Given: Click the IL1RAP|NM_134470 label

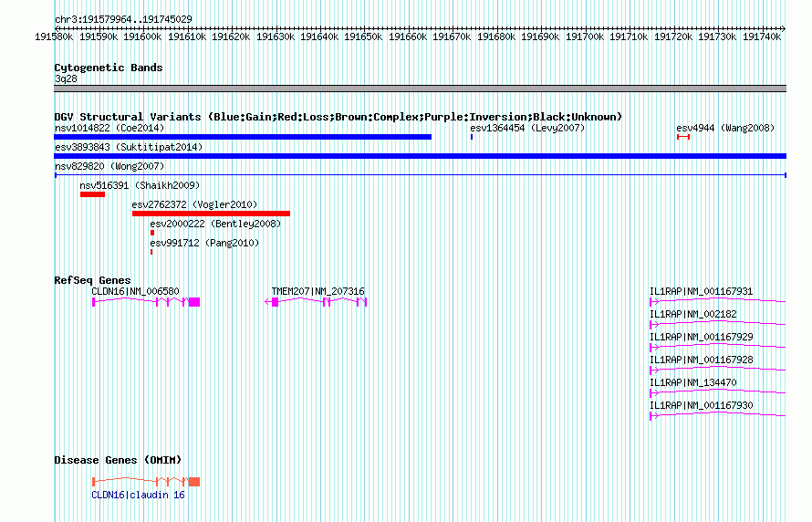Looking at the screenshot, I should 692,382.
